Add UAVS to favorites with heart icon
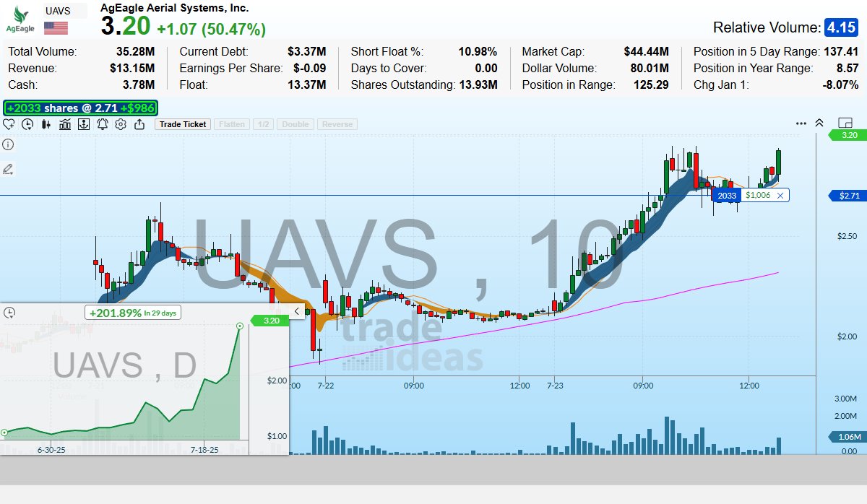The height and width of the screenshot is (504, 867). click(9, 124)
